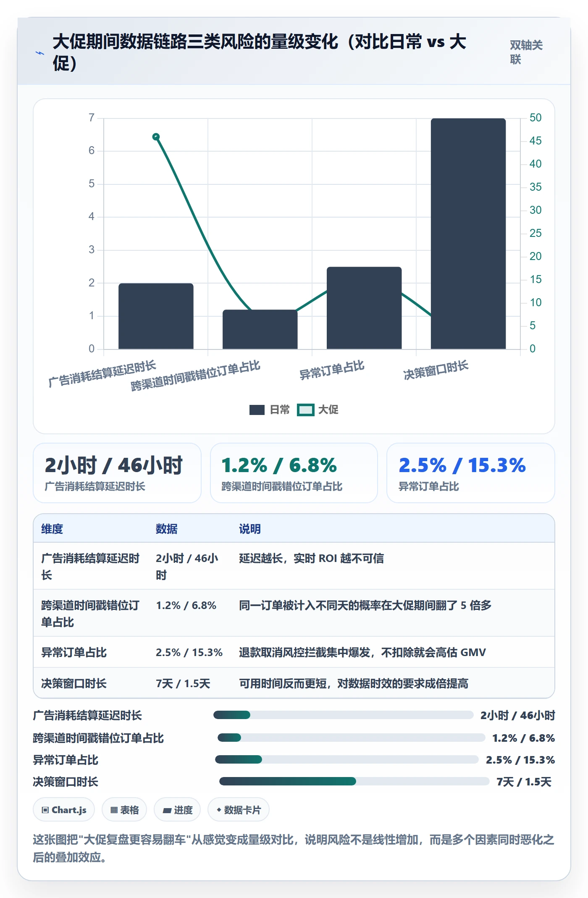Click the 1.2% / 6.8% data card
588x898 pixels.
coord(294,473)
